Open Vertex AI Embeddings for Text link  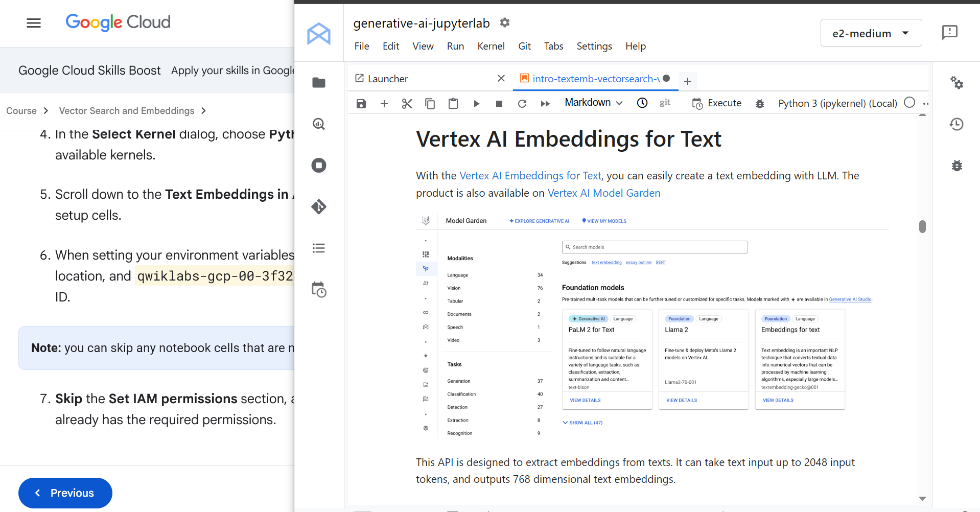point(530,176)
